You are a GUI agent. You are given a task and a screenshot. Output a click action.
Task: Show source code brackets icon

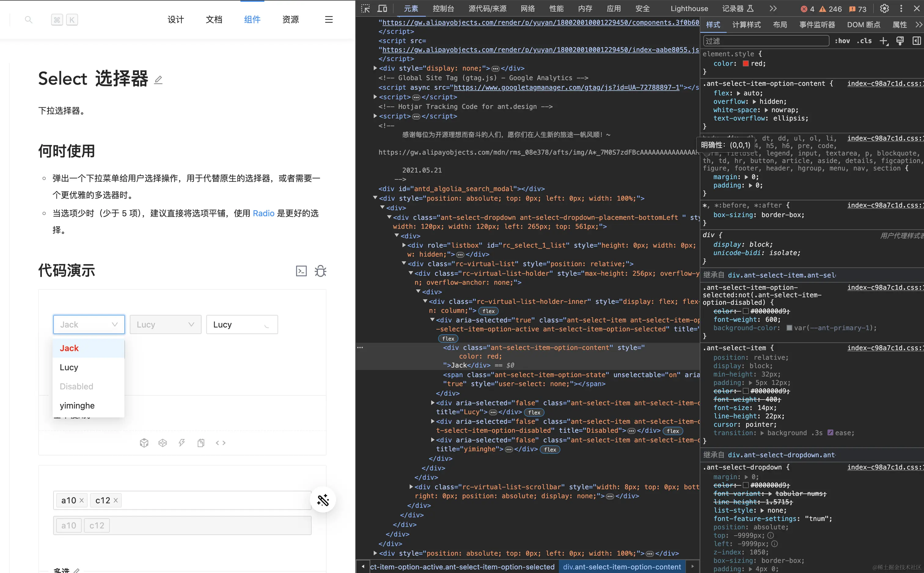221,443
